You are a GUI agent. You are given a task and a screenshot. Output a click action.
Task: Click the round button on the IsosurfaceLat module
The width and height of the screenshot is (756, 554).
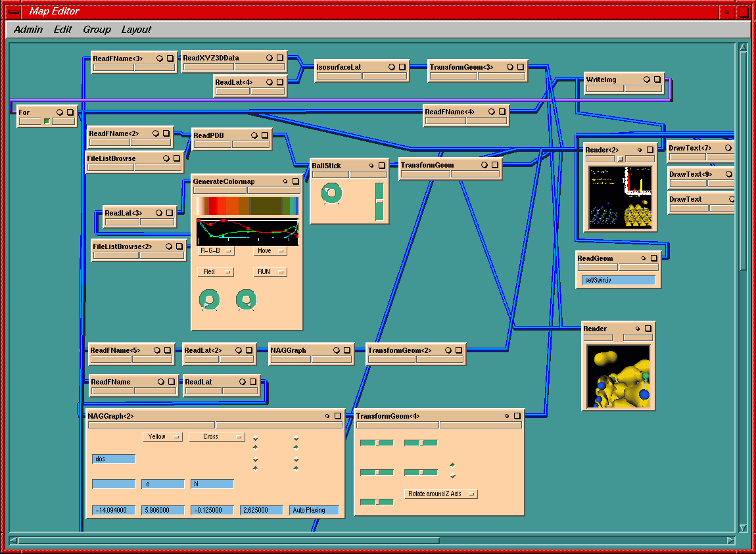point(392,67)
